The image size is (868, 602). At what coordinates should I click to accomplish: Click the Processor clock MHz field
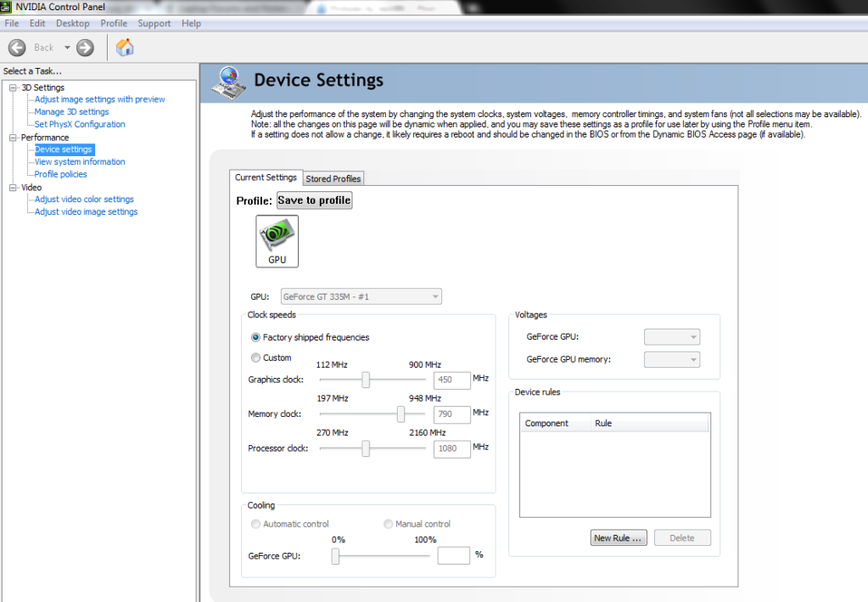click(451, 448)
